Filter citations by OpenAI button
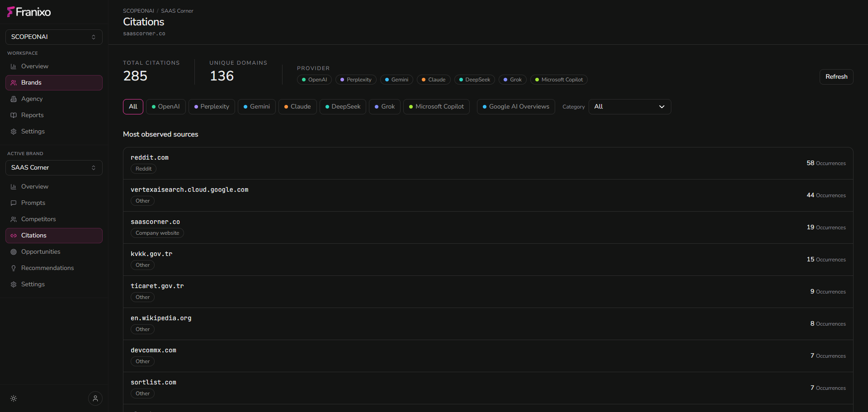The height and width of the screenshot is (412, 868). pos(166,107)
